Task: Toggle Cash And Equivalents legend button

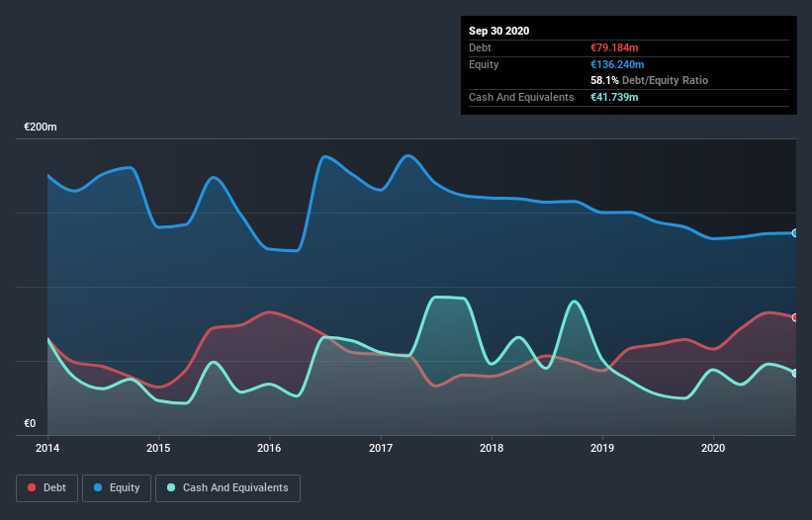Action: click(x=227, y=488)
